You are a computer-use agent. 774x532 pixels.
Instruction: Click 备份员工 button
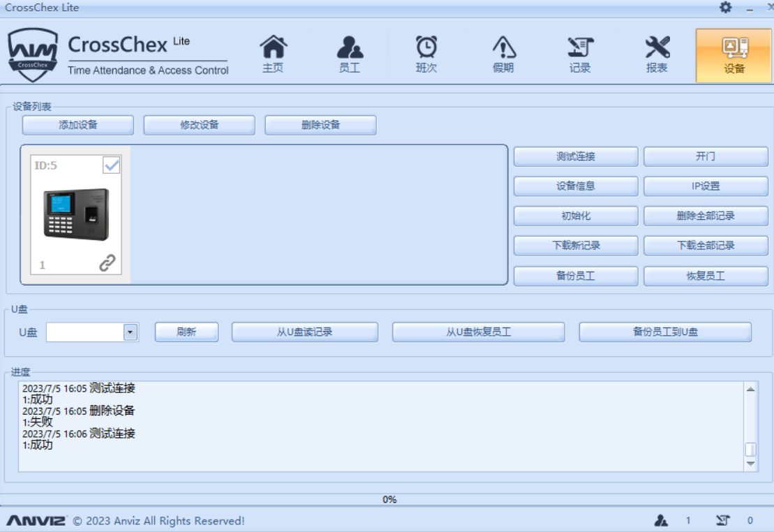click(576, 276)
